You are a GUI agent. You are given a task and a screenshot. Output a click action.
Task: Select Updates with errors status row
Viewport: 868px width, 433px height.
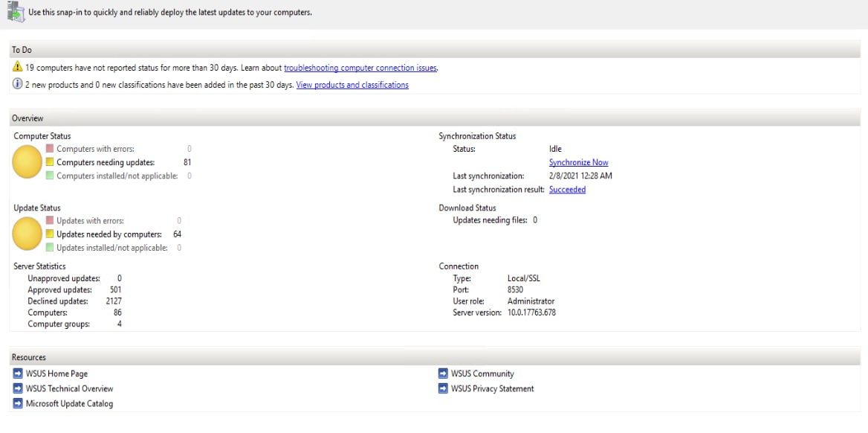click(114, 221)
